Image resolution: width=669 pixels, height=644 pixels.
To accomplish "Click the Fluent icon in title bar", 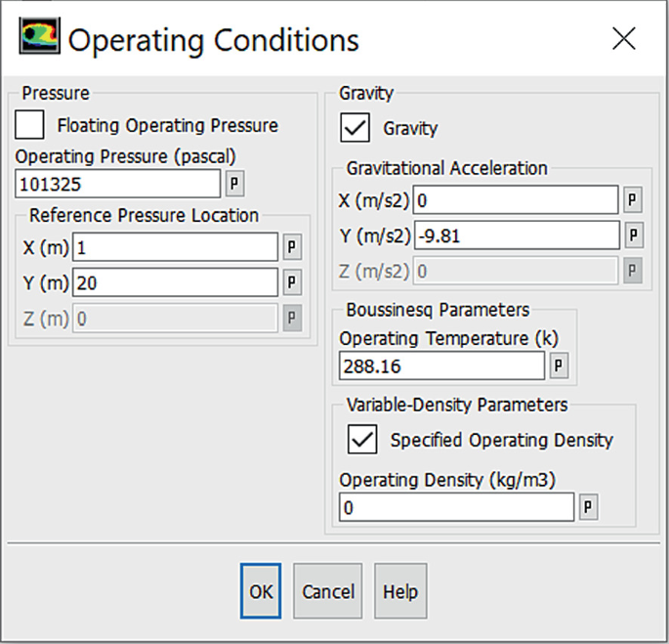I will (x=39, y=38).
